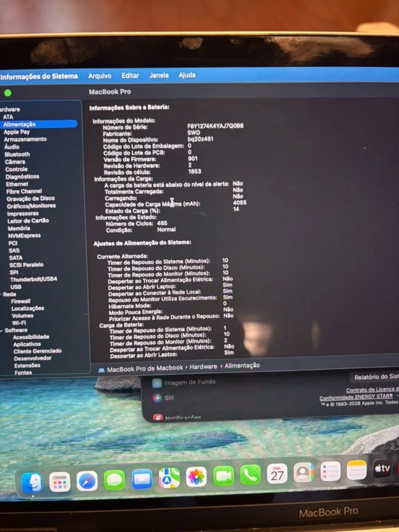Click MacBook Pro de Macbook in path bar

pos(145,368)
